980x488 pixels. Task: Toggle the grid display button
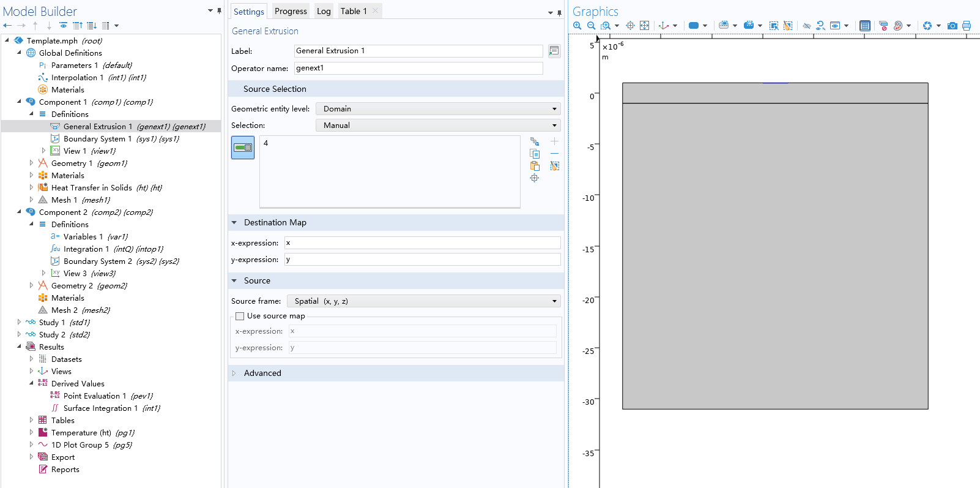point(865,26)
